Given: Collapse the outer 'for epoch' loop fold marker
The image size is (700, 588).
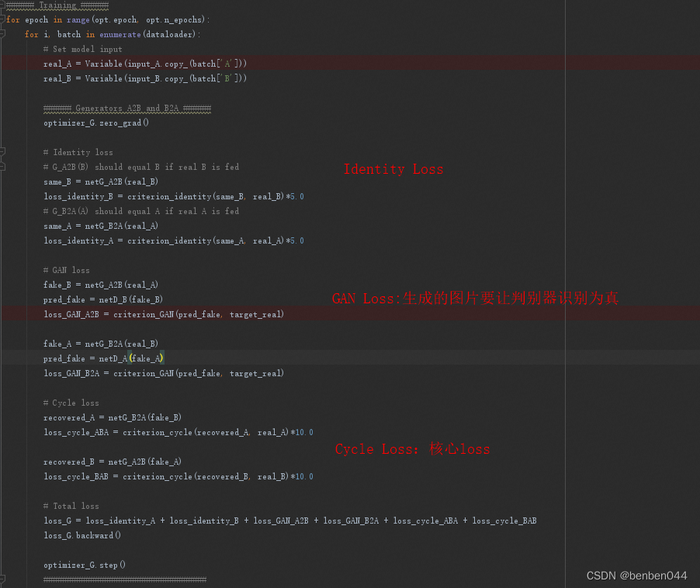Looking at the screenshot, I should (2, 19).
